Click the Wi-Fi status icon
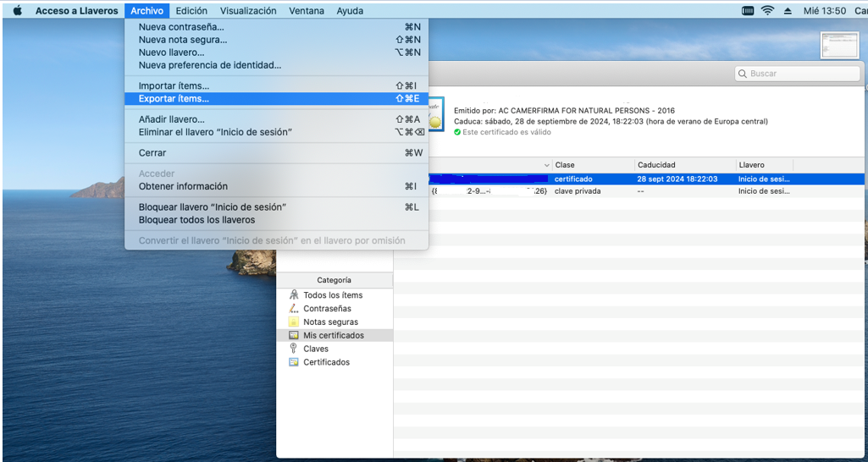 767,10
